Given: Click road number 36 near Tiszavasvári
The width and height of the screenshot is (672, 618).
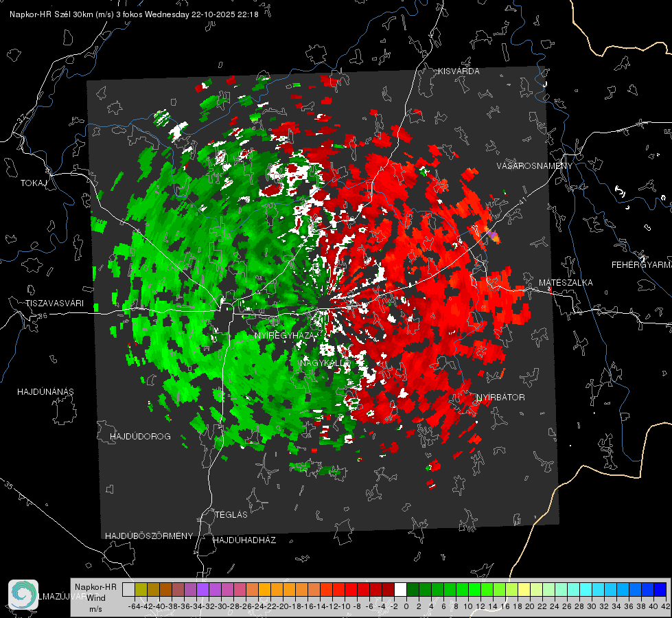Looking at the screenshot, I should [x=43, y=316].
